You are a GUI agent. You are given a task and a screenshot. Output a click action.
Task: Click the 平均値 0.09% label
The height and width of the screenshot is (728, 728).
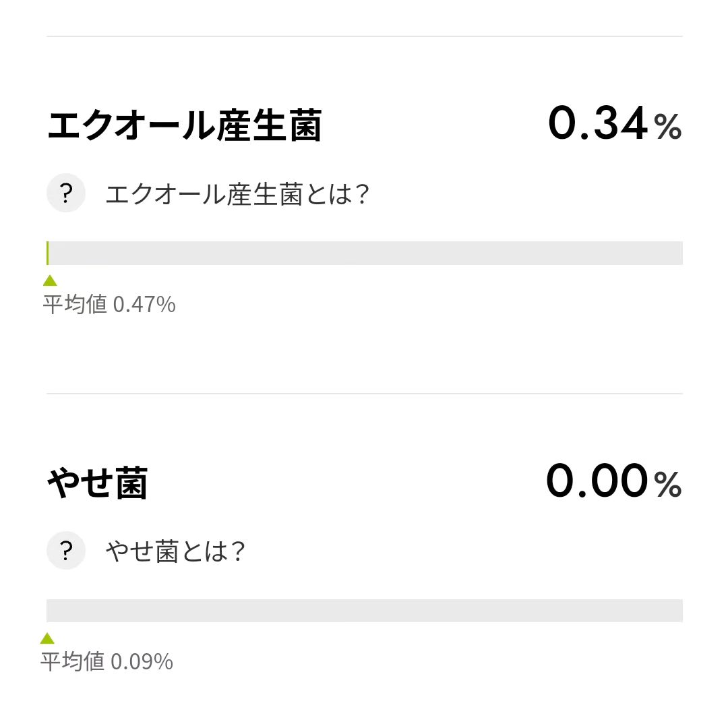pyautogui.click(x=107, y=662)
